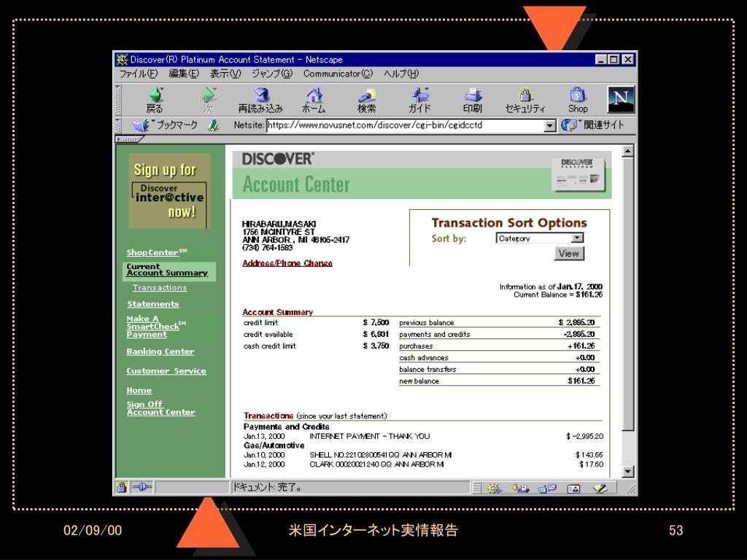Click the Netscape window title bar icon

[x=122, y=60]
